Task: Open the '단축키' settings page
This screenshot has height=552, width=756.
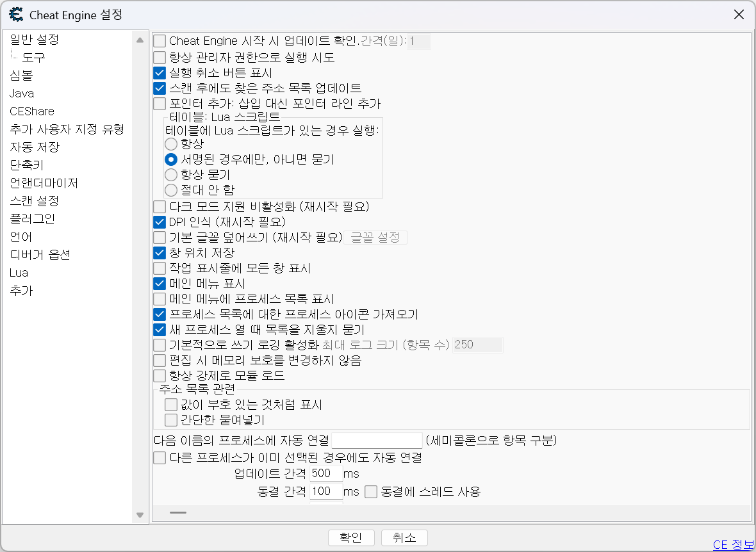Action: [26, 165]
